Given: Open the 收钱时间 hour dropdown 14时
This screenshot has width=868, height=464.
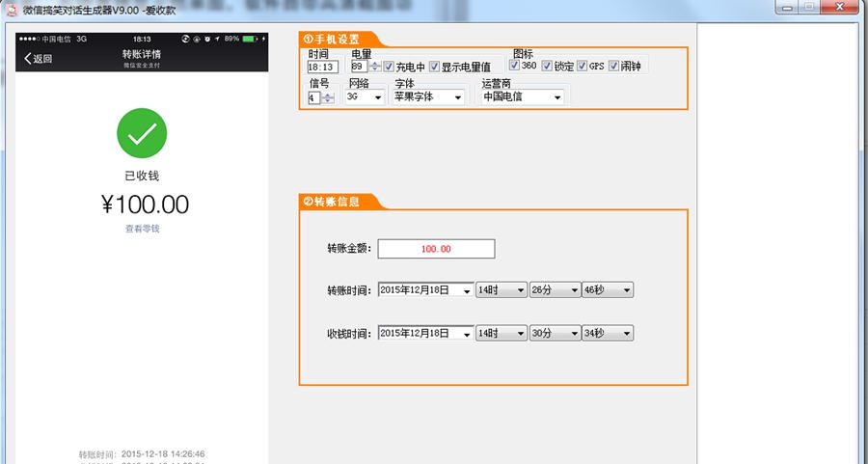Looking at the screenshot, I should click(501, 333).
